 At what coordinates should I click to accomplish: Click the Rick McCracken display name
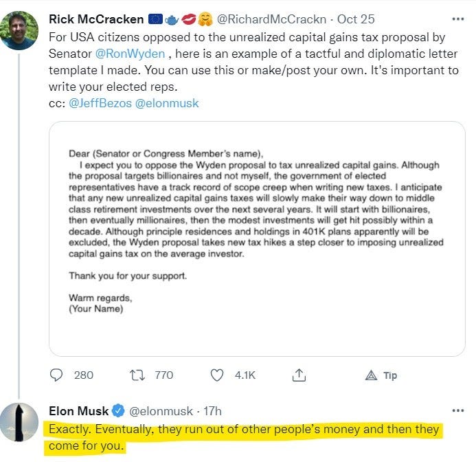tap(96, 19)
